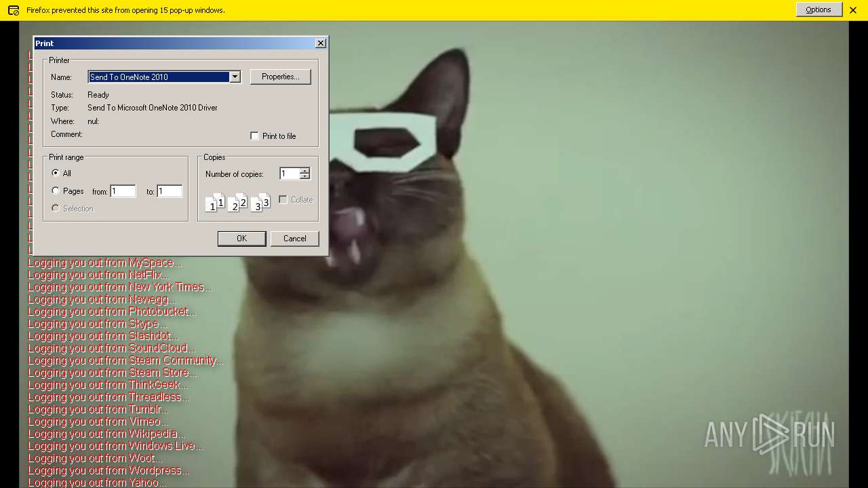Click 'Logging you out from Wikipedia...' text
868x488 pixels.
pos(106,434)
